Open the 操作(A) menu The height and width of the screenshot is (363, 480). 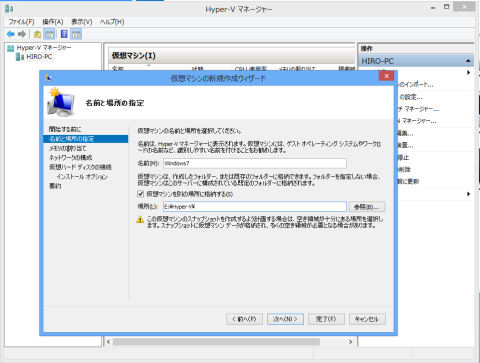[53, 22]
